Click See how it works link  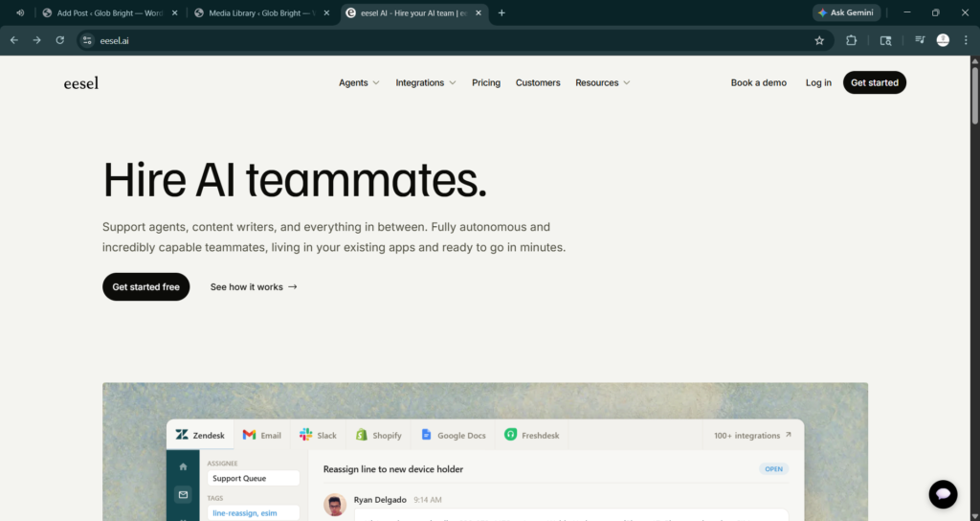point(254,287)
